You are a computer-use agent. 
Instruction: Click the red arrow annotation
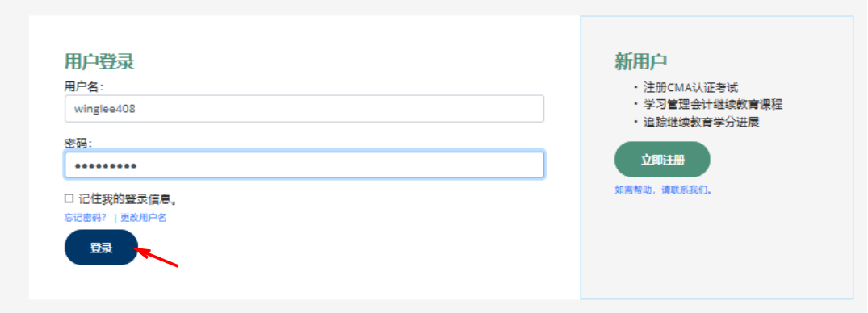click(157, 257)
